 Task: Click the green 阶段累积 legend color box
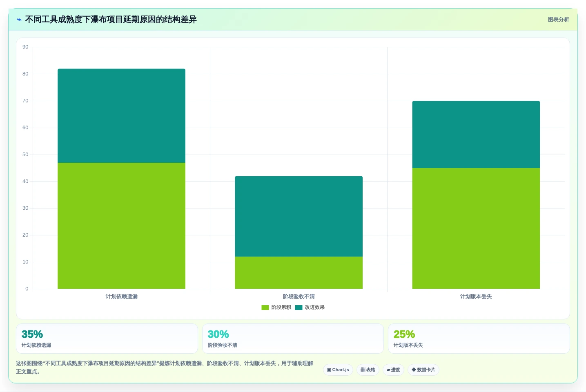[265, 308]
